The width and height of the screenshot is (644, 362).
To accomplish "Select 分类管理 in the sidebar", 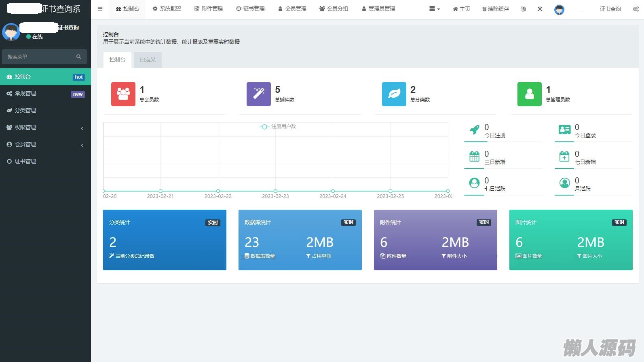I will pyautogui.click(x=25, y=110).
